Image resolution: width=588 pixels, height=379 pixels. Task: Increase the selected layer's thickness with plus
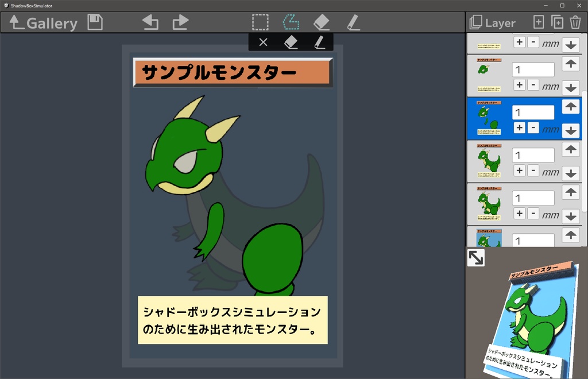(520, 128)
